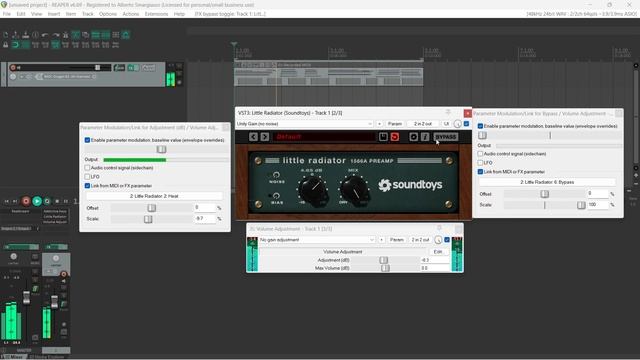Click the BYPASS button in Little Radiator
Image resolution: width=640 pixels, height=360 pixels.
coord(446,137)
